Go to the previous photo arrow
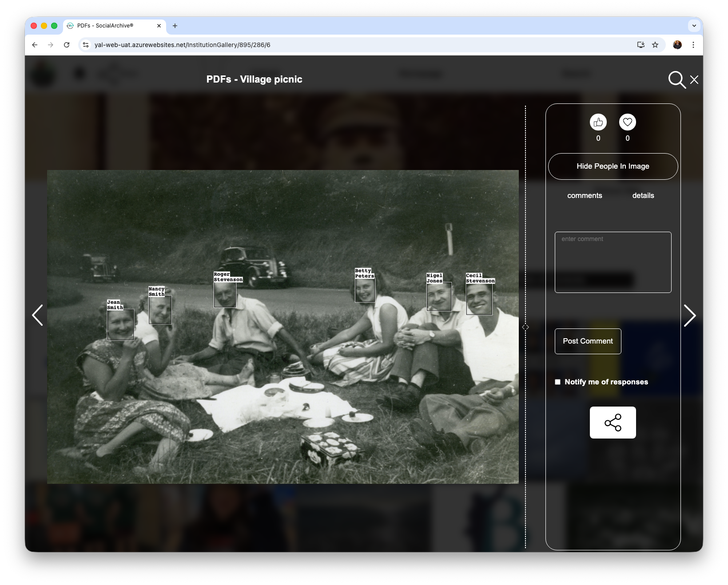Viewport: 728px width, 585px height. 38,315
